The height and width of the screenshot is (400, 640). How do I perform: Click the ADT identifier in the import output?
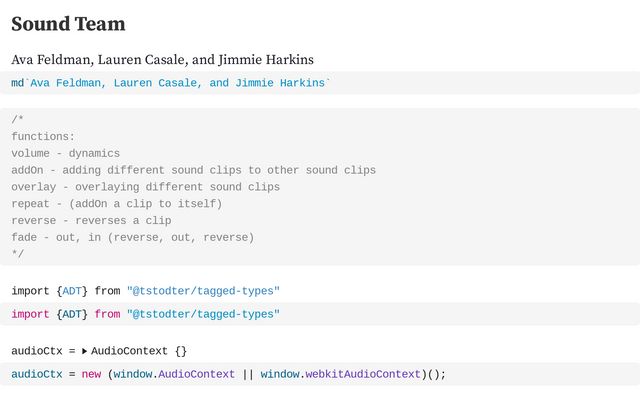point(74,291)
